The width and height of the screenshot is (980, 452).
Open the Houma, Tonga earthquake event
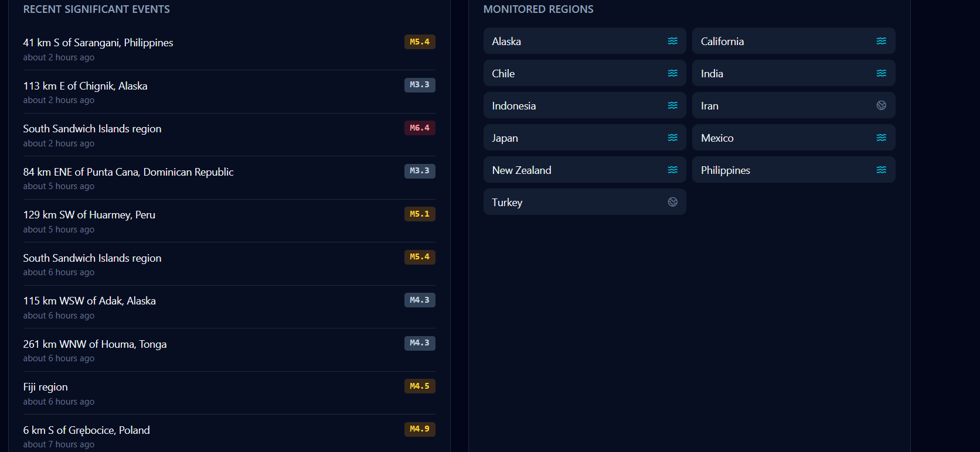[229, 350]
